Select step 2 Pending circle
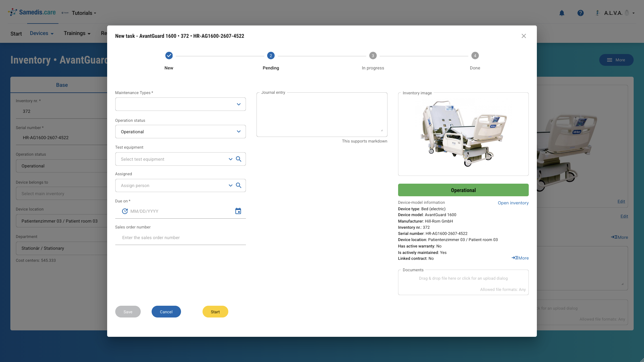 (271, 55)
